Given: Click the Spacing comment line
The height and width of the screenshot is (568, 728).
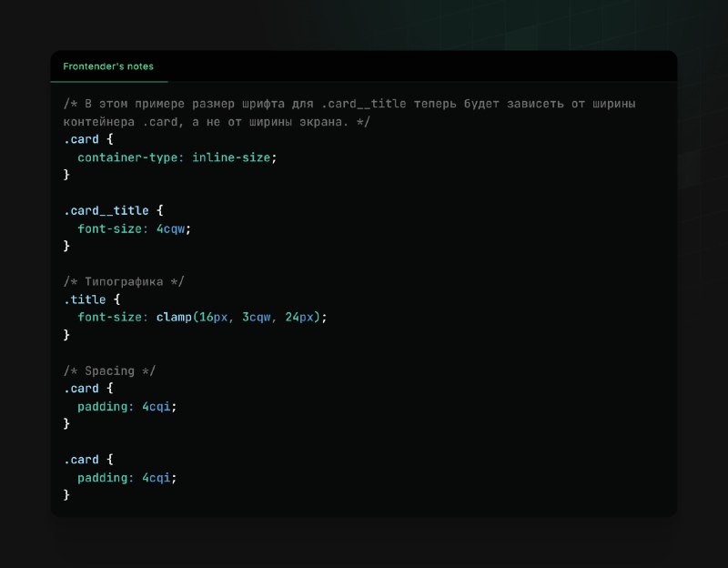Looking at the screenshot, I should (x=106, y=371).
